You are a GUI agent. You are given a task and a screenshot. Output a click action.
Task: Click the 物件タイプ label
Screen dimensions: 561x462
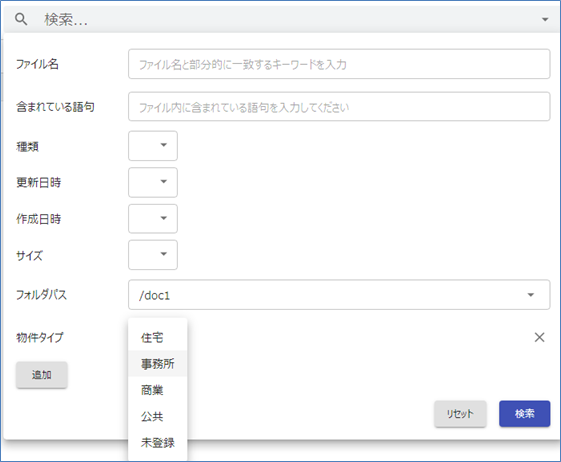point(40,337)
